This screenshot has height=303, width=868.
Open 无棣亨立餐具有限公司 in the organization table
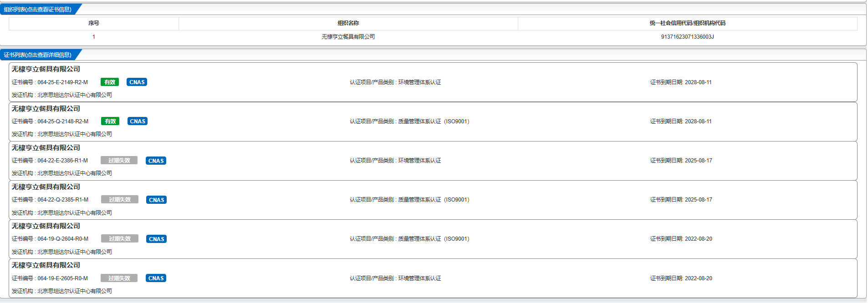click(x=348, y=37)
